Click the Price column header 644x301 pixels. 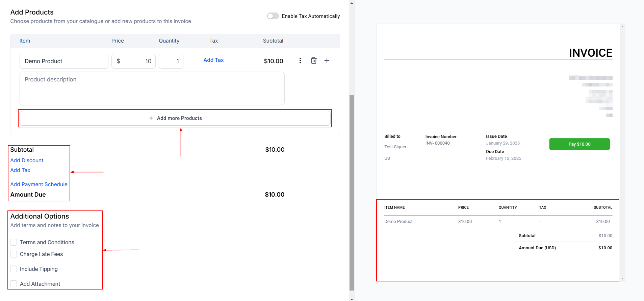pos(118,41)
